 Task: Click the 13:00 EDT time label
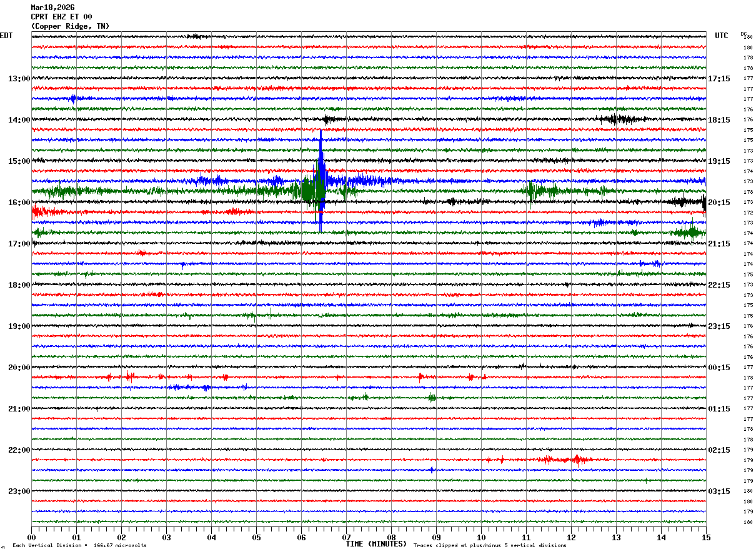pyautogui.click(x=19, y=79)
